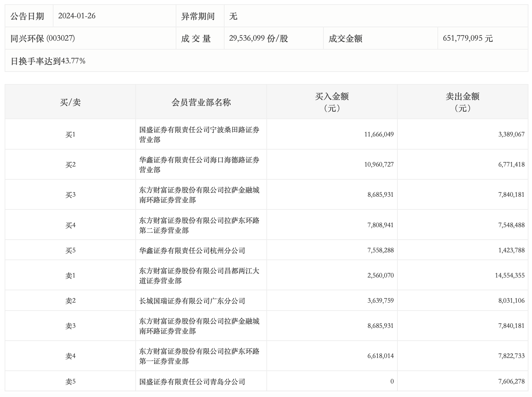Click the announcement date 2024-01-26
This screenshot has height=397, width=532.
[77, 16]
